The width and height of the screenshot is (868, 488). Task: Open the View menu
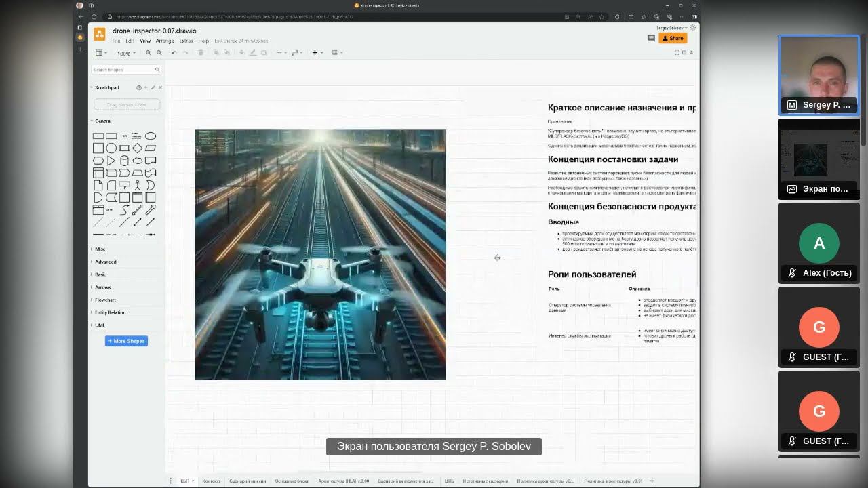coord(145,41)
